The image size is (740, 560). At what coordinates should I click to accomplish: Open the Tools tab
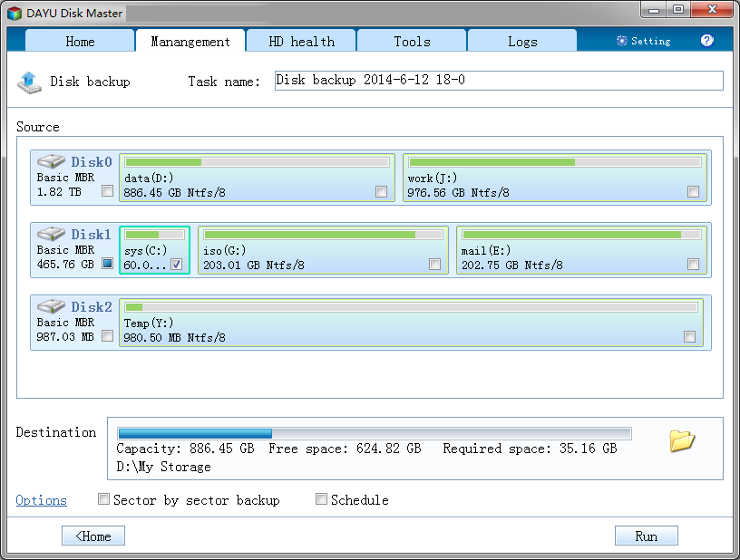coord(412,41)
